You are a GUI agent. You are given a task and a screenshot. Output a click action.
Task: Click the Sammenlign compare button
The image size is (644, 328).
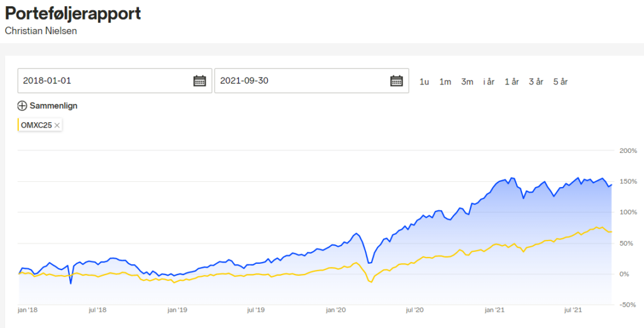tap(47, 106)
